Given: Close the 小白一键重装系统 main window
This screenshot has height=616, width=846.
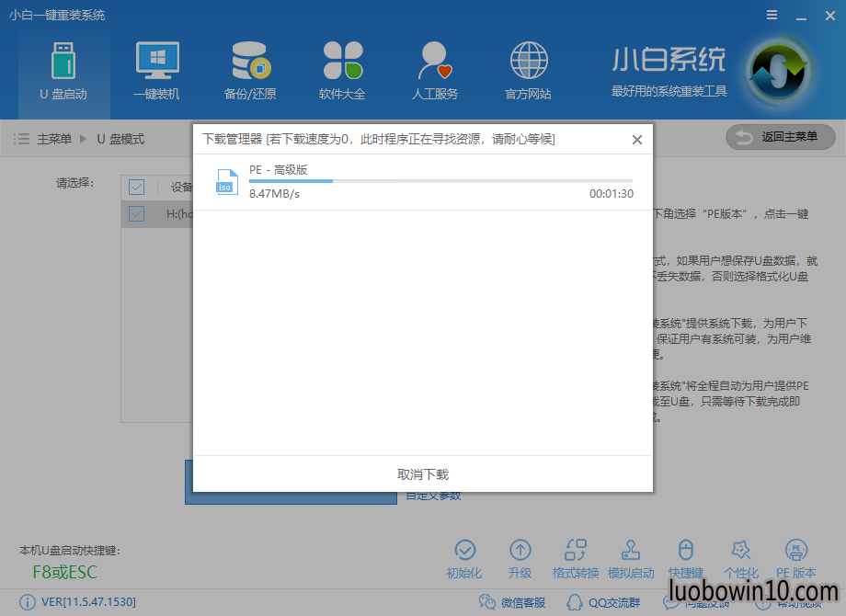Looking at the screenshot, I should pyautogui.click(x=830, y=16).
